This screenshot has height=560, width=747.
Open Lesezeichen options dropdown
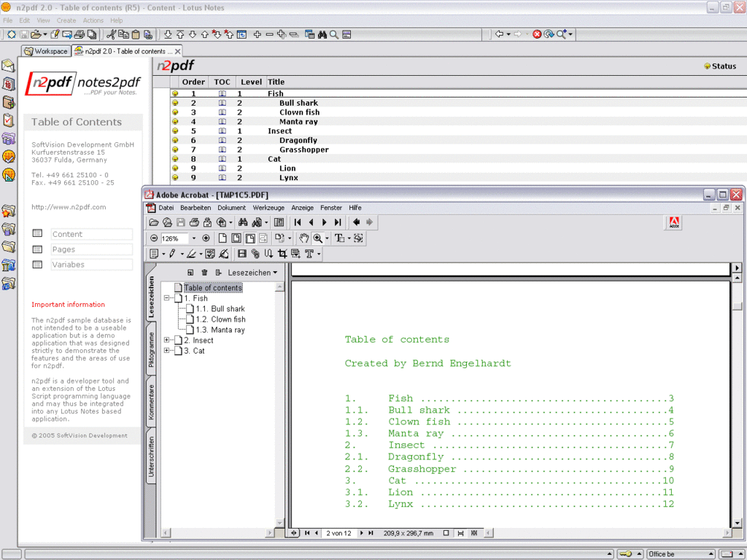pos(252,273)
